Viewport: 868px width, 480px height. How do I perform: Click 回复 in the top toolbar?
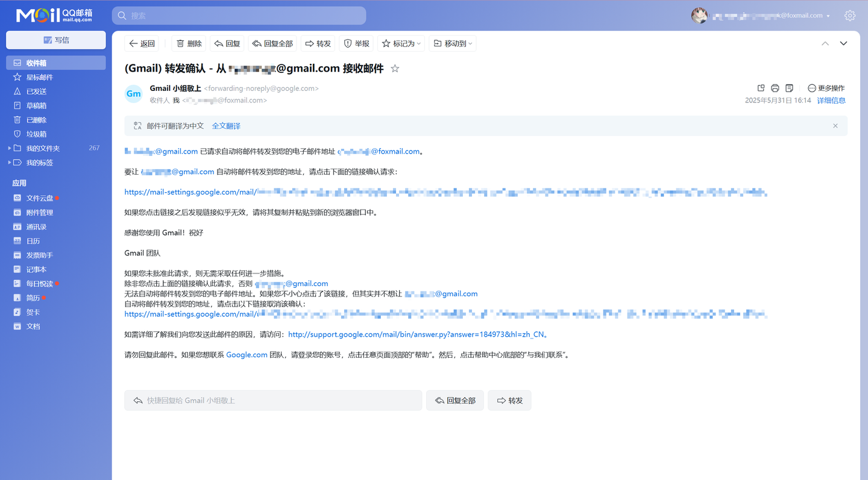tap(227, 43)
